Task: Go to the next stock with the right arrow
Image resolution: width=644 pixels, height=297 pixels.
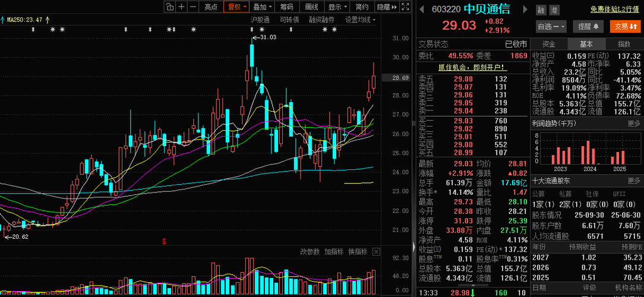Action: pyautogui.click(x=525, y=10)
